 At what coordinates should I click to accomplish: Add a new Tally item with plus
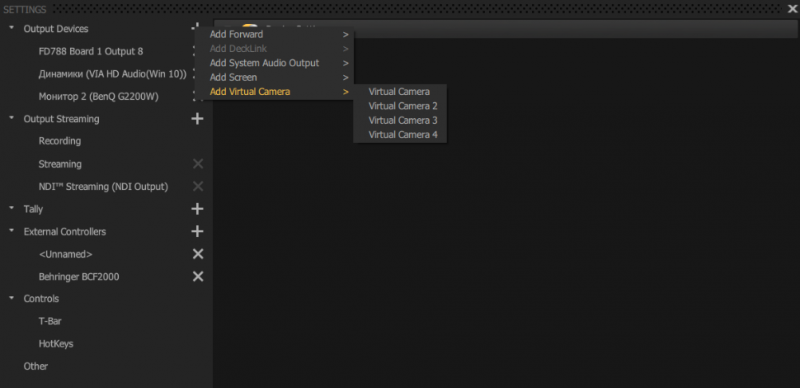point(197,209)
